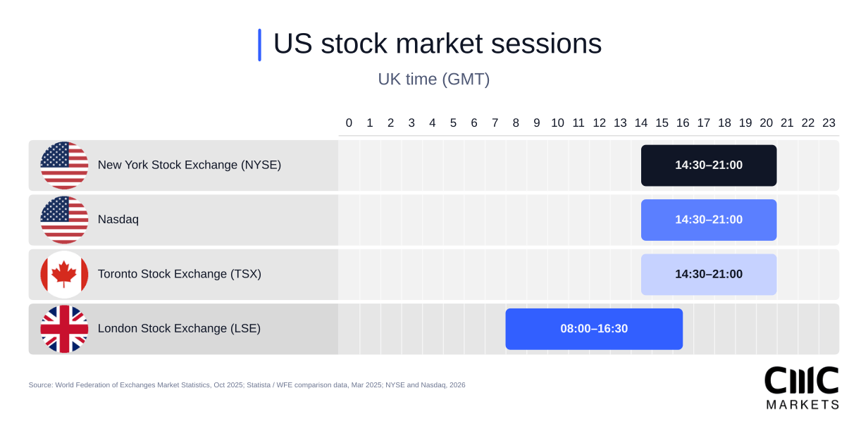Click the Toronto Stock Exchange (TSX) label
The width and height of the screenshot is (868, 438).
point(180,275)
